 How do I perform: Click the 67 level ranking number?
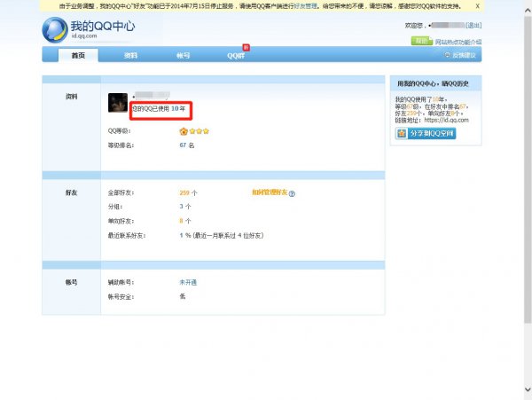pos(183,145)
